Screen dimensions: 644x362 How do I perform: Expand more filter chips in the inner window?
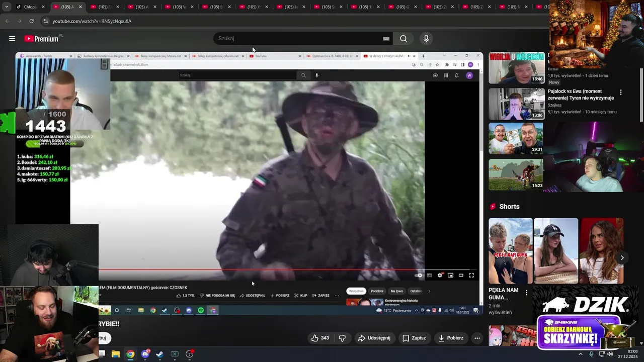pos(429,291)
